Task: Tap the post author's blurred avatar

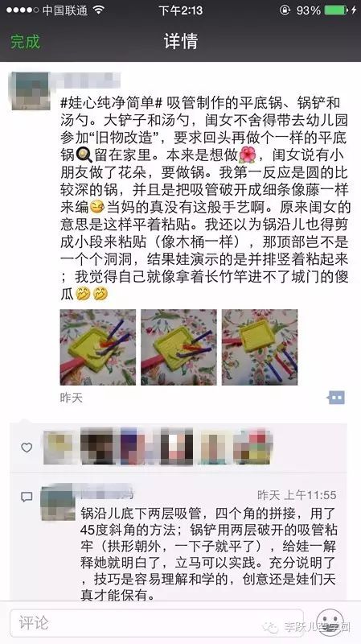Action: 31,91
